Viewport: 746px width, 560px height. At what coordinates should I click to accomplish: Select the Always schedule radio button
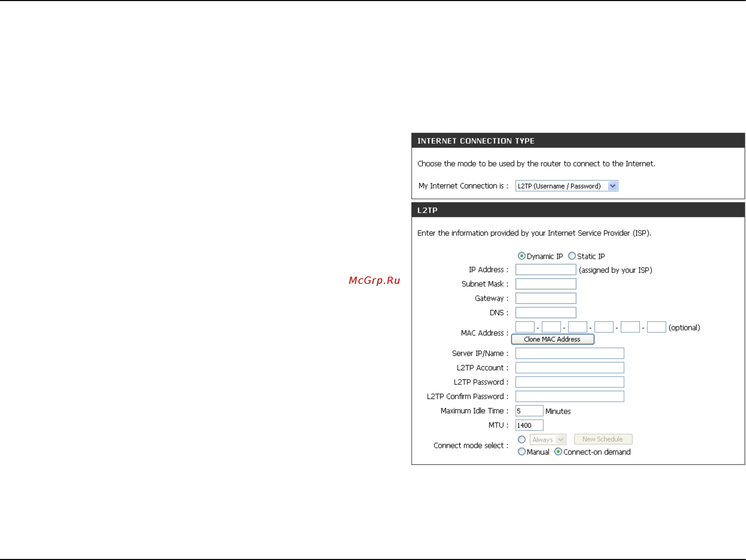coord(522,440)
